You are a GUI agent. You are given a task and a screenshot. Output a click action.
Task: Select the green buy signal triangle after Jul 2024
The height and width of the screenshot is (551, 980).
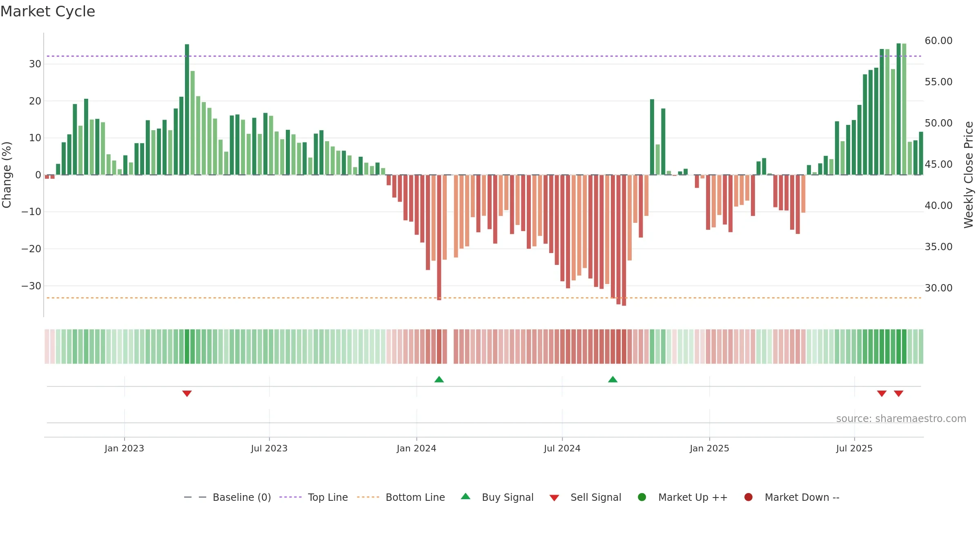[612, 379]
